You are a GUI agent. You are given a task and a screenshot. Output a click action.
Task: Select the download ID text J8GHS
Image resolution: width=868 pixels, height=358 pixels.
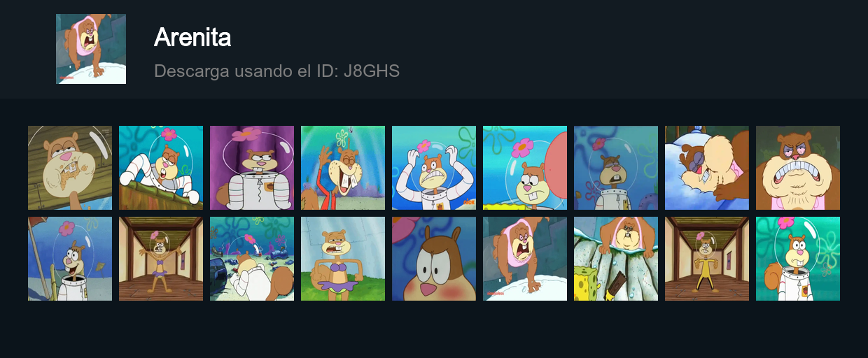coord(372,71)
